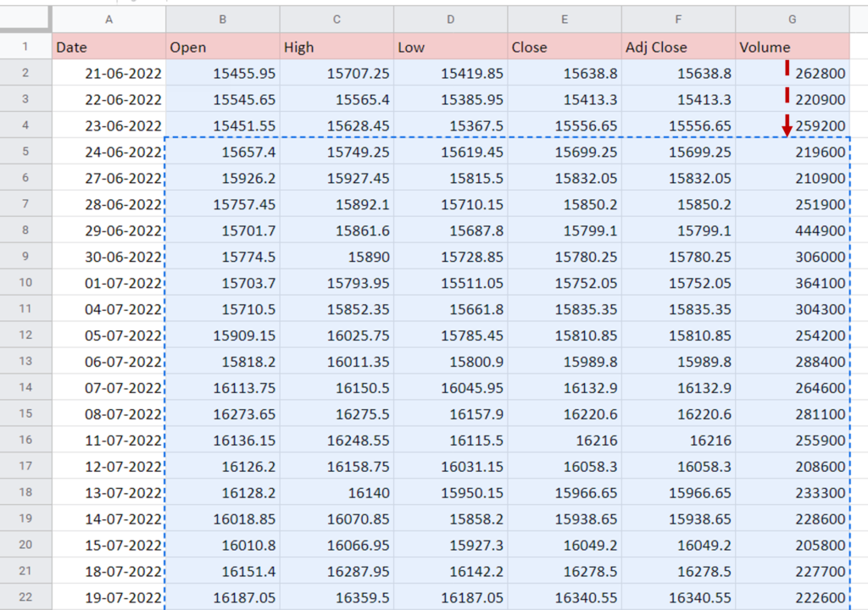This screenshot has width=868, height=610.
Task: Click the Low value 15927.3
Action: pos(451,546)
